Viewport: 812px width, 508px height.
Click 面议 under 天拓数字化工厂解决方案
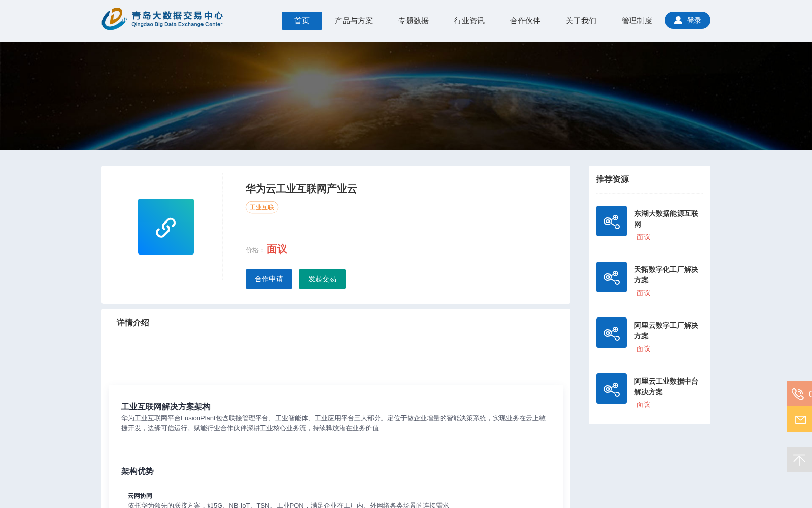click(x=644, y=293)
